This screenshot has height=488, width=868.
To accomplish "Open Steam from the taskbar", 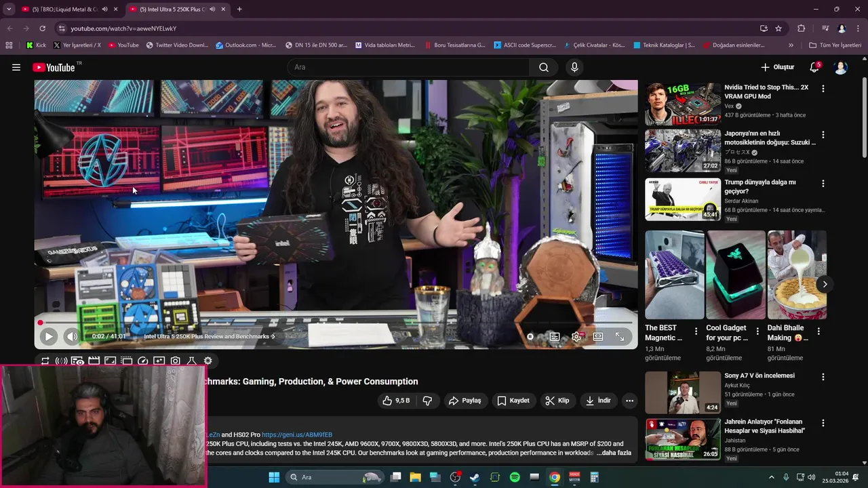I will click(475, 477).
